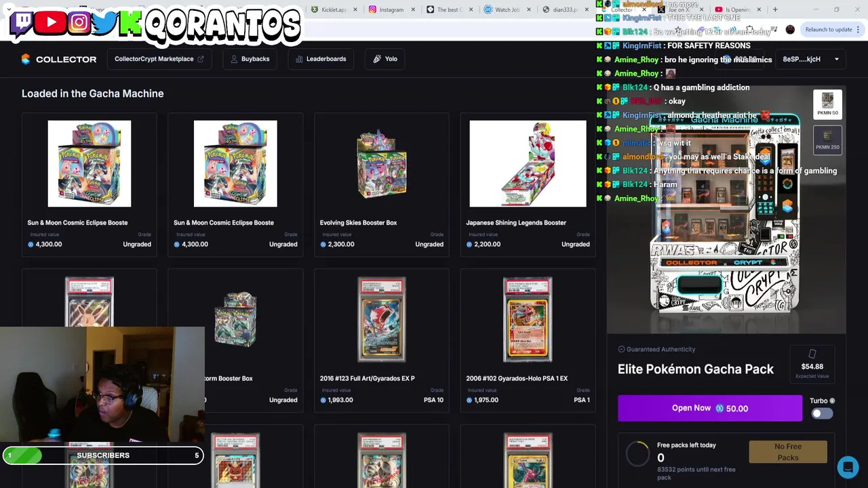Close the Instagram tab
Image resolution: width=868 pixels, height=488 pixels.
pos(412,9)
